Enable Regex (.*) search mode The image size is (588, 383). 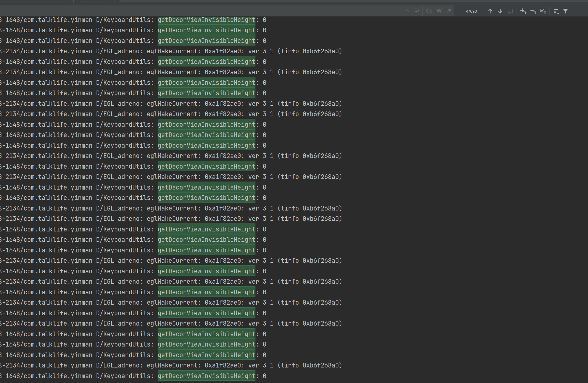pyautogui.click(x=449, y=11)
